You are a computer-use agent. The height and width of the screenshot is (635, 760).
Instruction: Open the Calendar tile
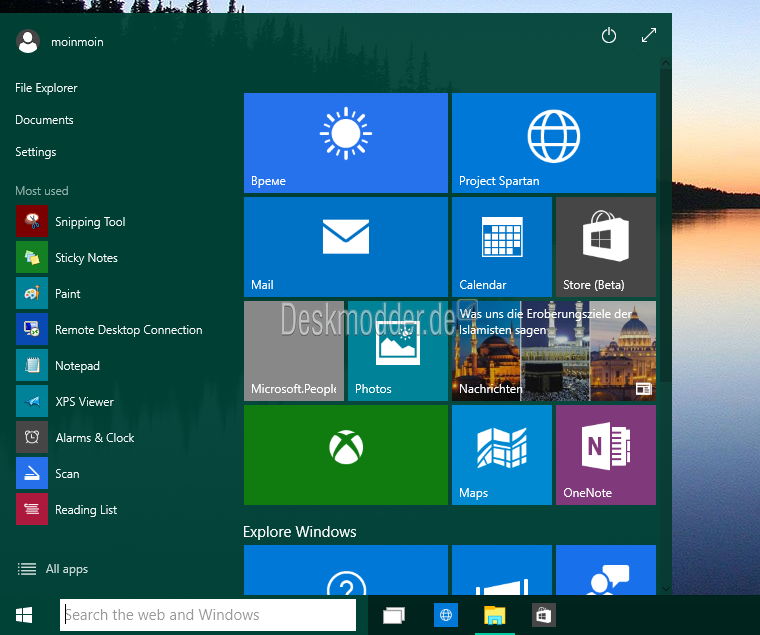click(502, 247)
